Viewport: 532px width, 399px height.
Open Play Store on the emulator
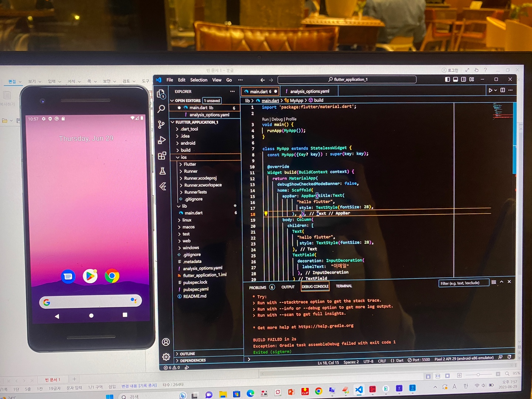click(x=90, y=276)
